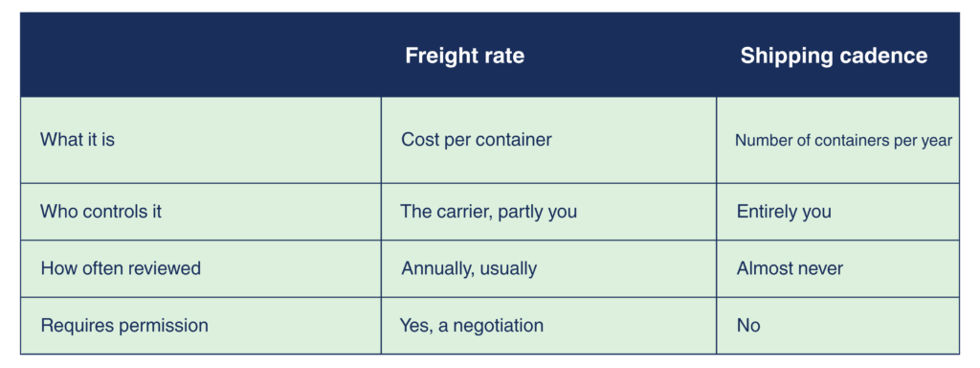Image resolution: width=980 pixels, height=368 pixels.
Task: Click 'The carrier, partly you' cell
Action: pyautogui.click(x=488, y=212)
